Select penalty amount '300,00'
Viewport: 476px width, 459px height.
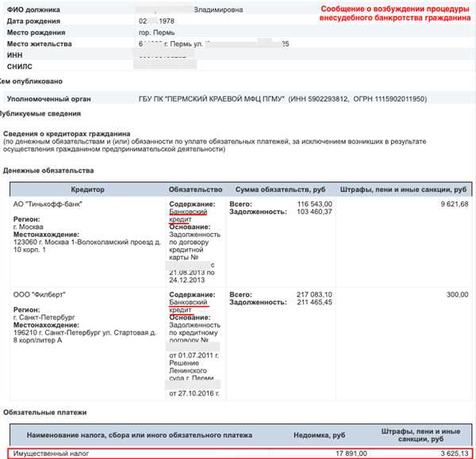click(458, 295)
